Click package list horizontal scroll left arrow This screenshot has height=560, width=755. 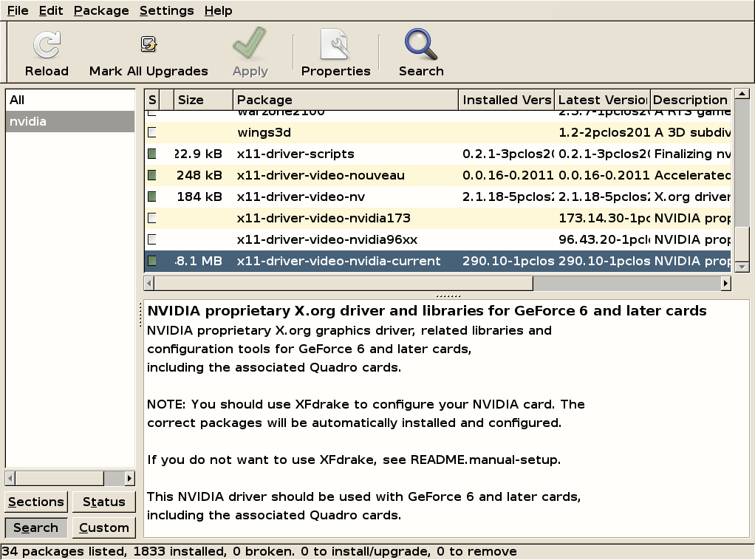(x=149, y=284)
